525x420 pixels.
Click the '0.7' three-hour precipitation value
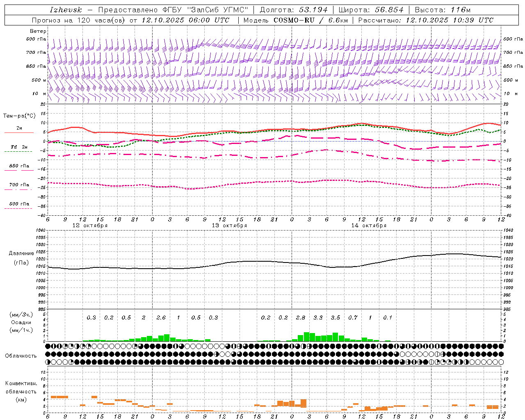pyautogui.click(x=353, y=318)
